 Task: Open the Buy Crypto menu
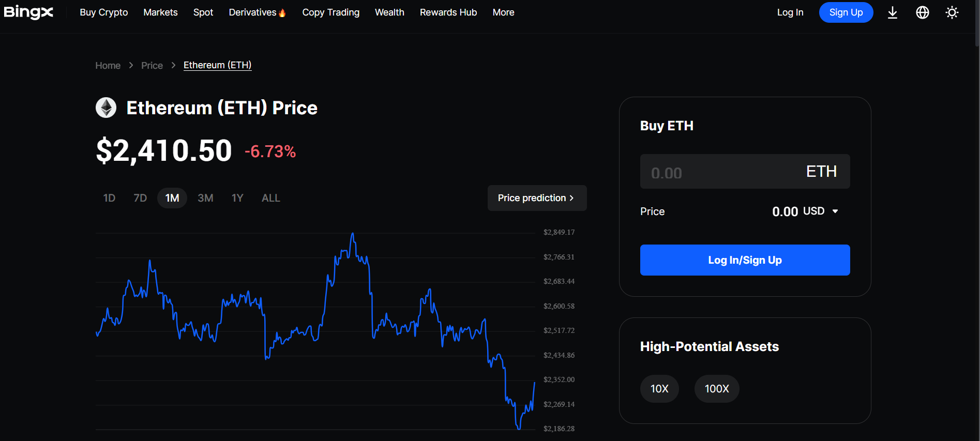pyautogui.click(x=104, y=12)
